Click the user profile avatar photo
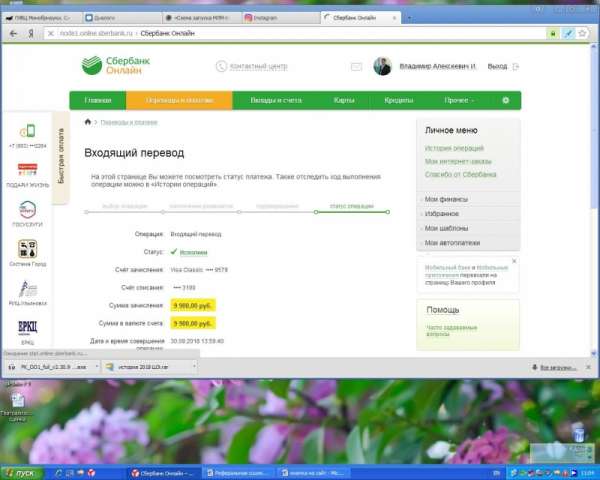The width and height of the screenshot is (600, 480). [x=382, y=66]
